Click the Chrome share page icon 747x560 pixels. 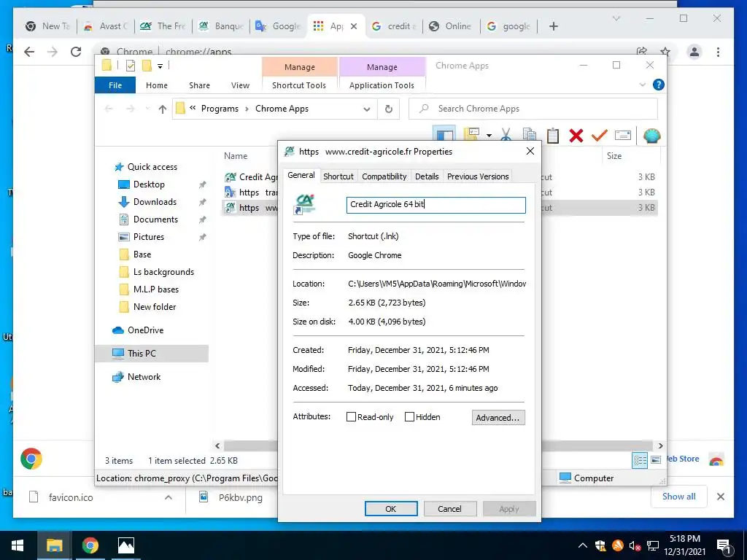[642, 52]
